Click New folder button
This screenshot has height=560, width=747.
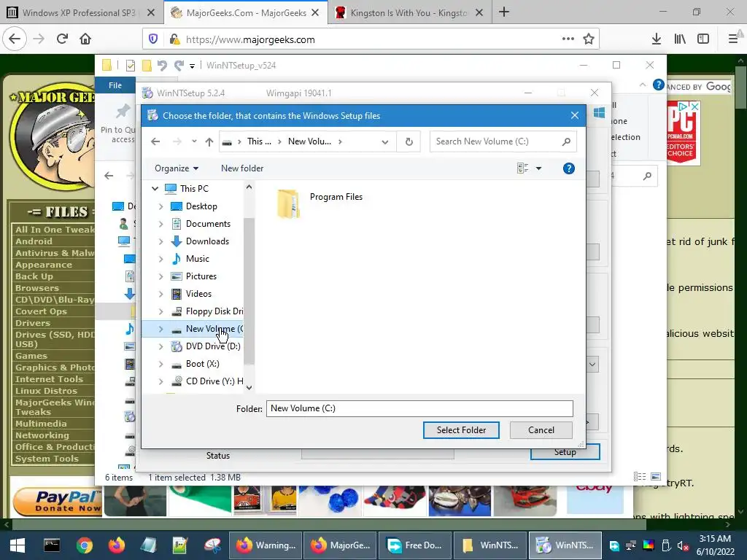[242, 168]
